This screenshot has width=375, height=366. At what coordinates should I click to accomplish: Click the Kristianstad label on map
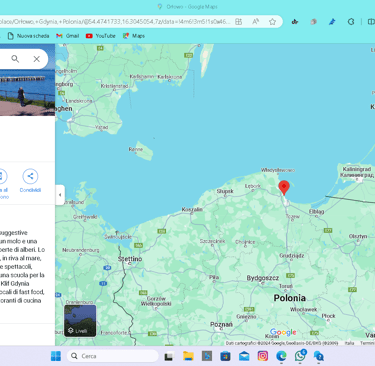click(114, 86)
